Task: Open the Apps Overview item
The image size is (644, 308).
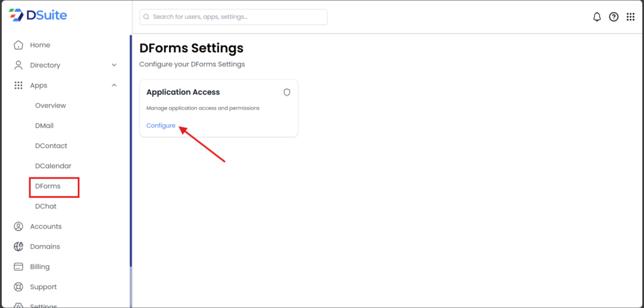Action: [x=50, y=106]
